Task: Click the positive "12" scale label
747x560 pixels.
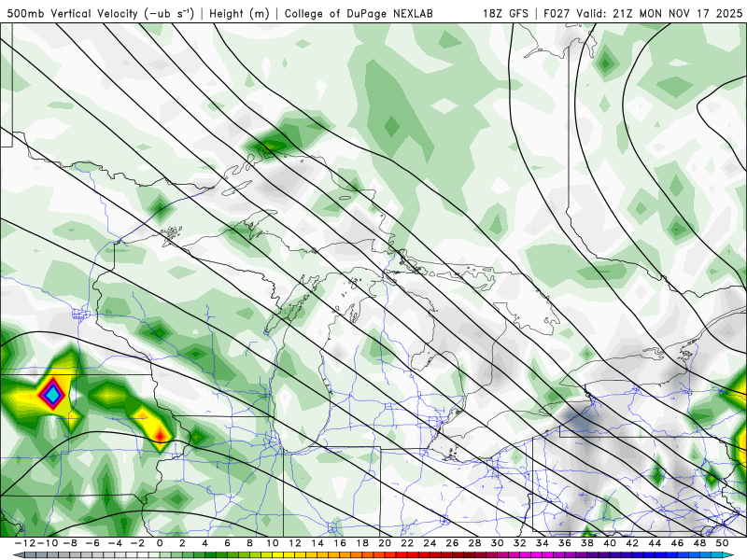Action: click(295, 543)
